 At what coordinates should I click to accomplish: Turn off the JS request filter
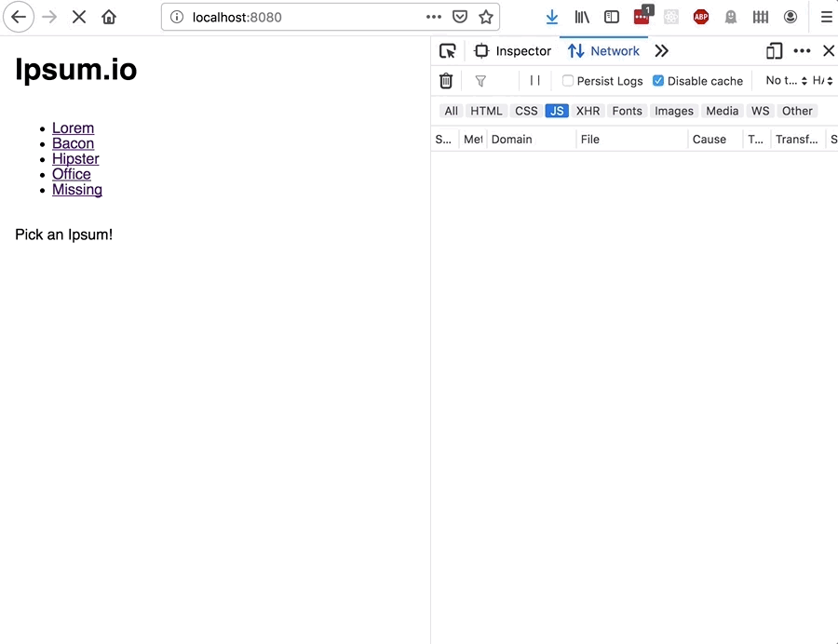click(557, 111)
